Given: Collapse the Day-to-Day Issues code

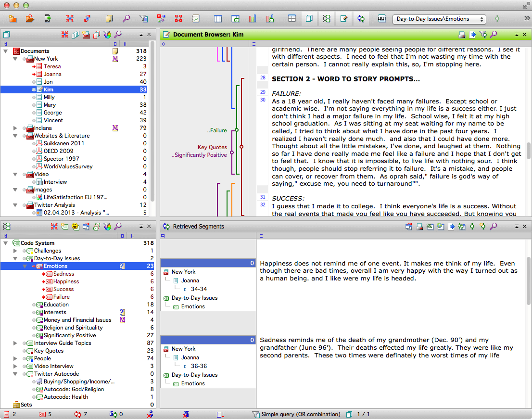Looking at the screenshot, I should tap(15, 258).
